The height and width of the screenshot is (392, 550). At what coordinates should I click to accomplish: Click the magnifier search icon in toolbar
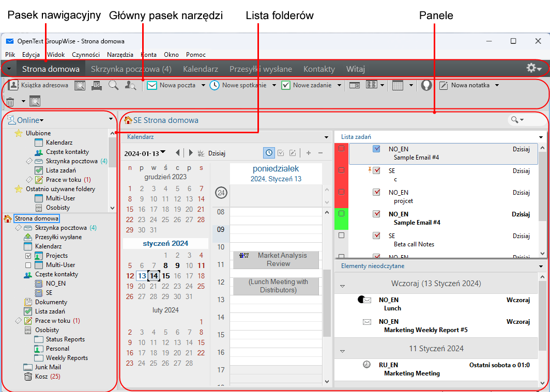click(x=113, y=86)
